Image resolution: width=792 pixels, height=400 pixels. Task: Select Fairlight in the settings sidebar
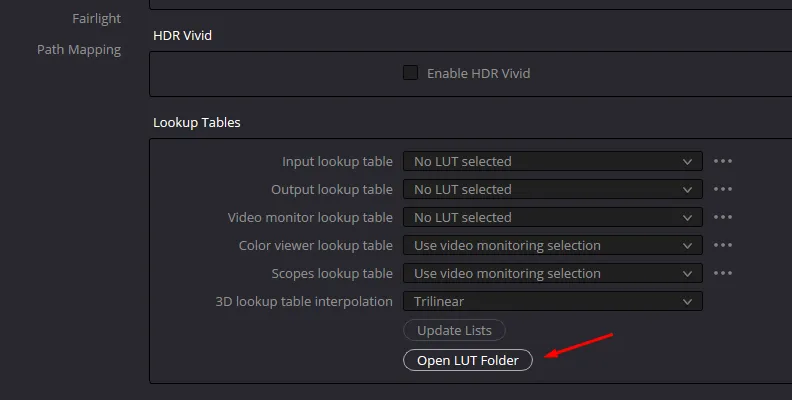[97, 19]
